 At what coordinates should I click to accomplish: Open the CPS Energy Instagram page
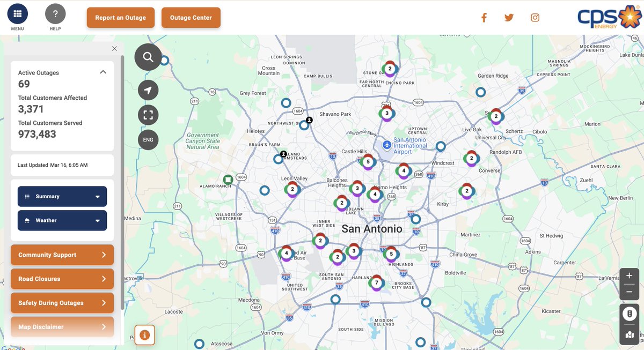coord(535,18)
